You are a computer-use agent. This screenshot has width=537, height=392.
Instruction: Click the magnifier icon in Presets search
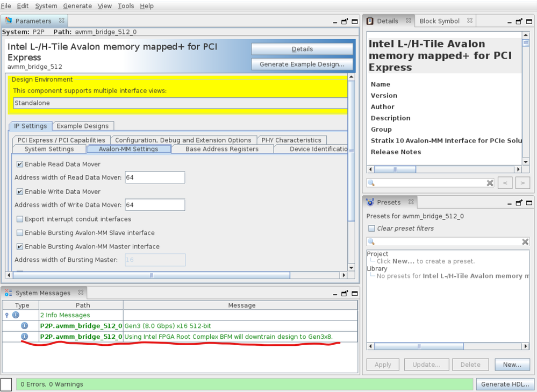point(371,241)
